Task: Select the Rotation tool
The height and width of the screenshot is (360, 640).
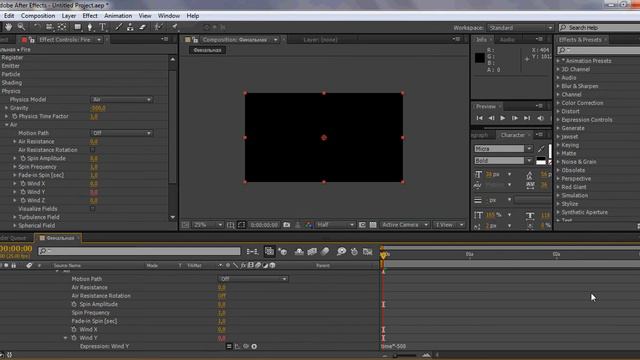Action: (37, 27)
